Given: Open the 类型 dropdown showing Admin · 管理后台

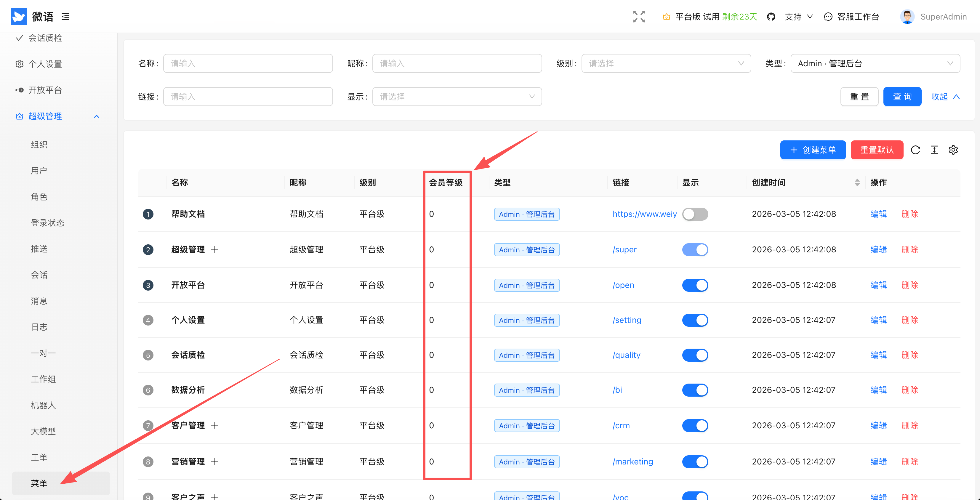Looking at the screenshot, I should click(x=875, y=64).
